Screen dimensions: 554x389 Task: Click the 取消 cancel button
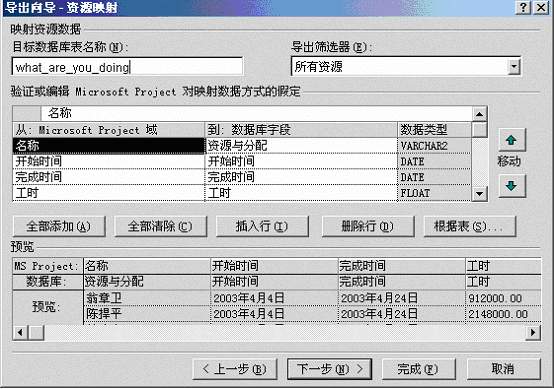coord(504,369)
